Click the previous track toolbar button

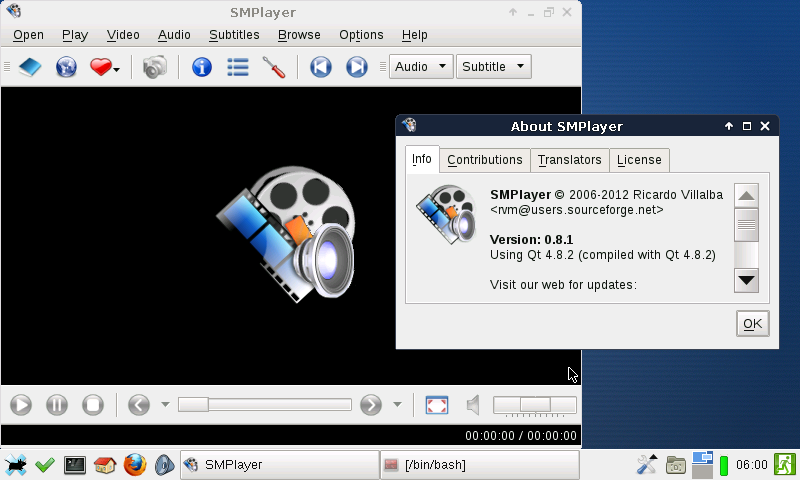point(320,67)
